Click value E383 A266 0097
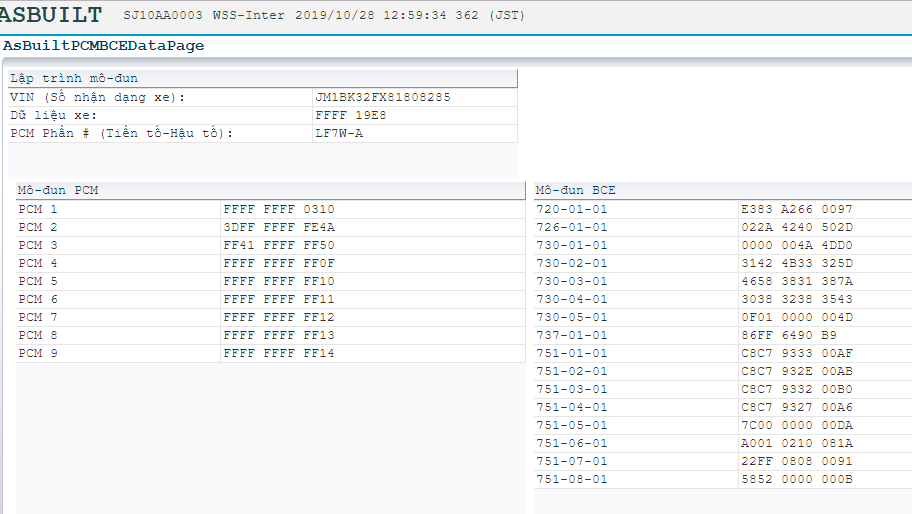This screenshot has width=912, height=514. pyautogui.click(x=796, y=209)
